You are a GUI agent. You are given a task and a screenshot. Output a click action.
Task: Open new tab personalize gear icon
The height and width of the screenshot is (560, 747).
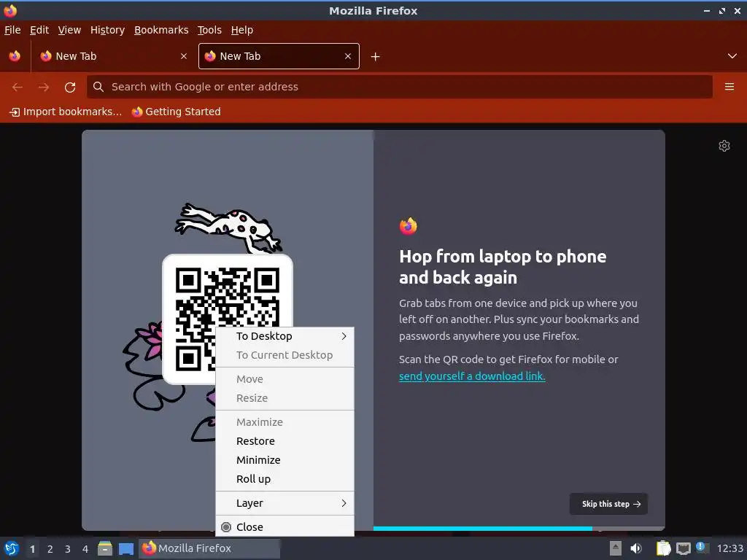(x=724, y=146)
